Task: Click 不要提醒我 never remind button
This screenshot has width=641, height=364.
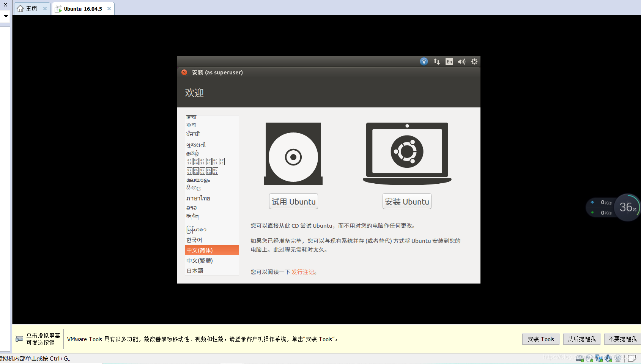Action: [622, 339]
